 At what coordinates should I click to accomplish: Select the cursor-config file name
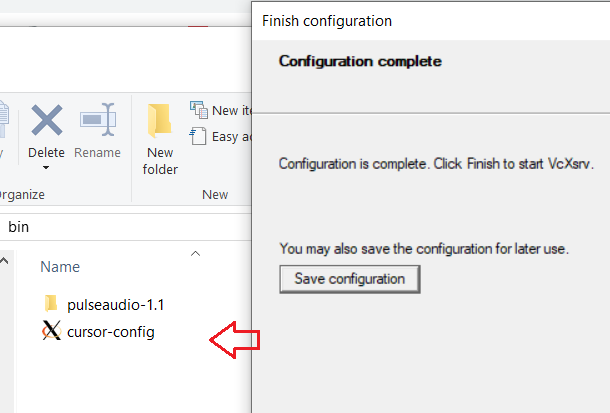[x=111, y=332]
